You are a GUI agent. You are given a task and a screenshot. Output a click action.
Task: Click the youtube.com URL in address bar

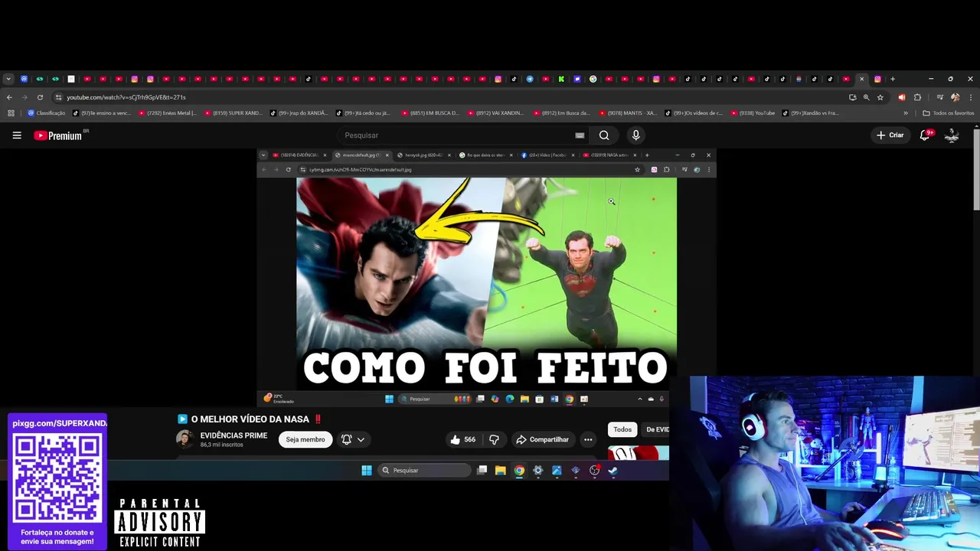coord(126,97)
